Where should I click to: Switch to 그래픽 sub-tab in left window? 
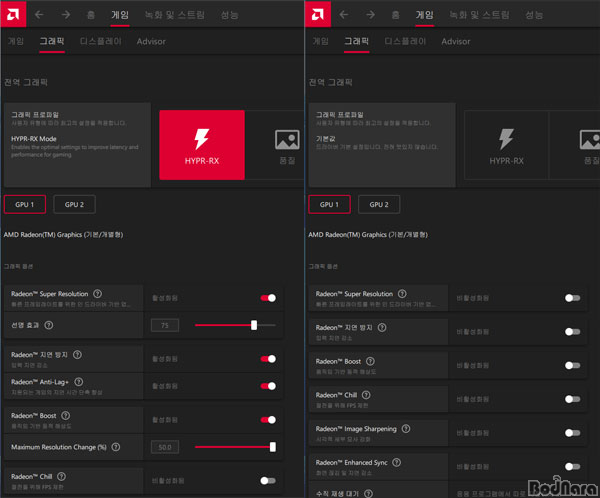[52, 41]
